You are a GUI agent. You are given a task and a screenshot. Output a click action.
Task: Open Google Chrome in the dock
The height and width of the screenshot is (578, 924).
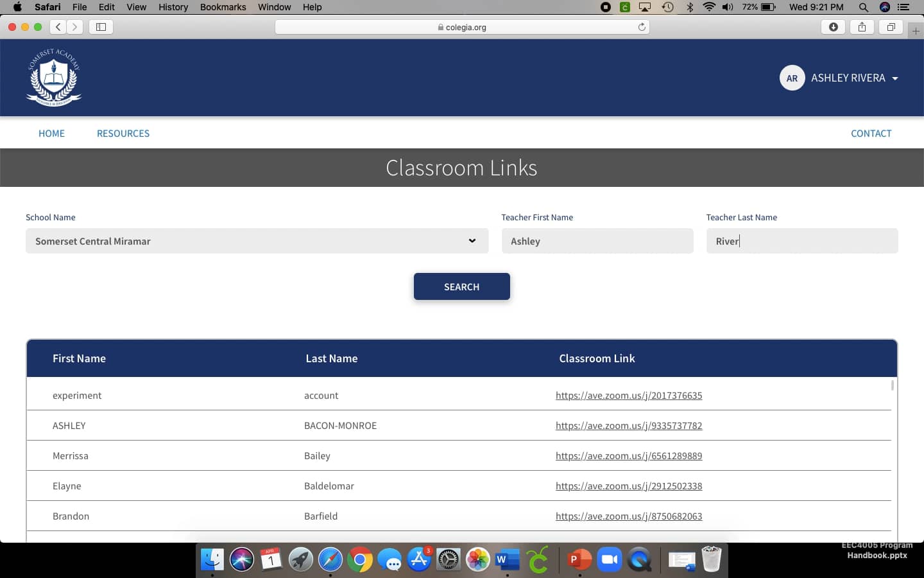(360, 559)
